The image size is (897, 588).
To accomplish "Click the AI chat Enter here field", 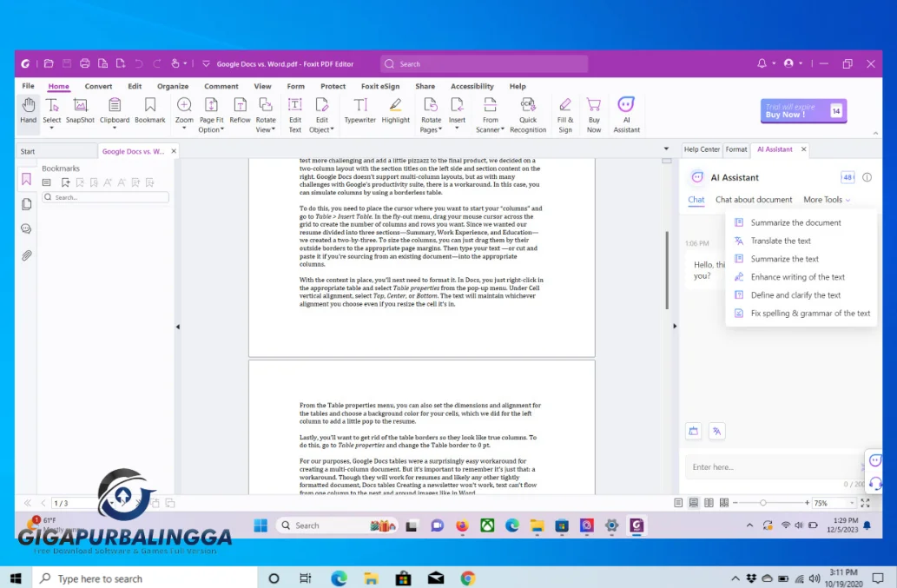I will coord(774,467).
